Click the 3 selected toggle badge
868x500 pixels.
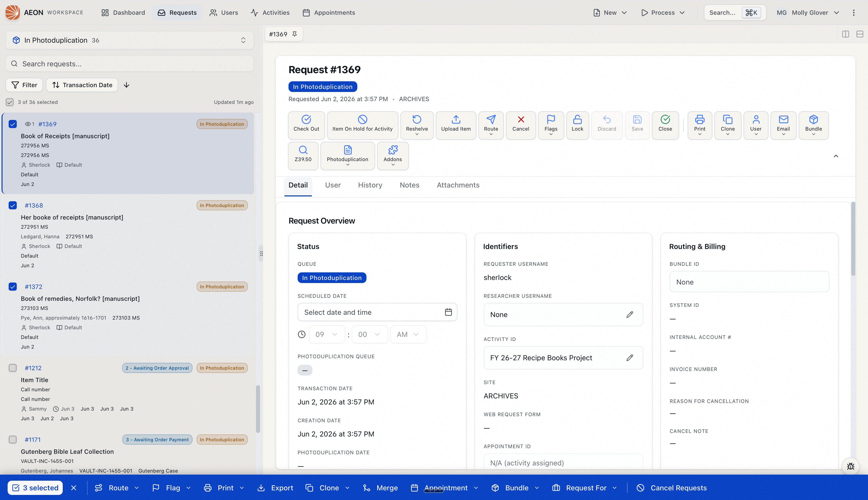[35, 488]
